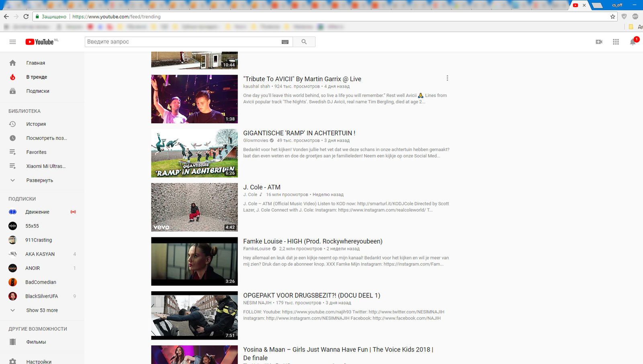Open Famke Louise - HIGH video title
Image resolution: width=643 pixels, height=364 pixels.
click(313, 241)
